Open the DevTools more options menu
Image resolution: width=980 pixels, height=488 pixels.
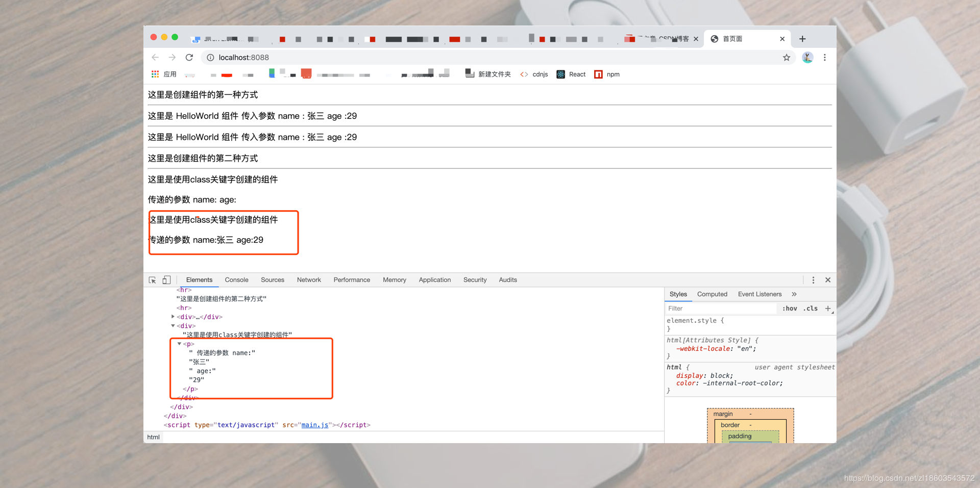pos(813,279)
